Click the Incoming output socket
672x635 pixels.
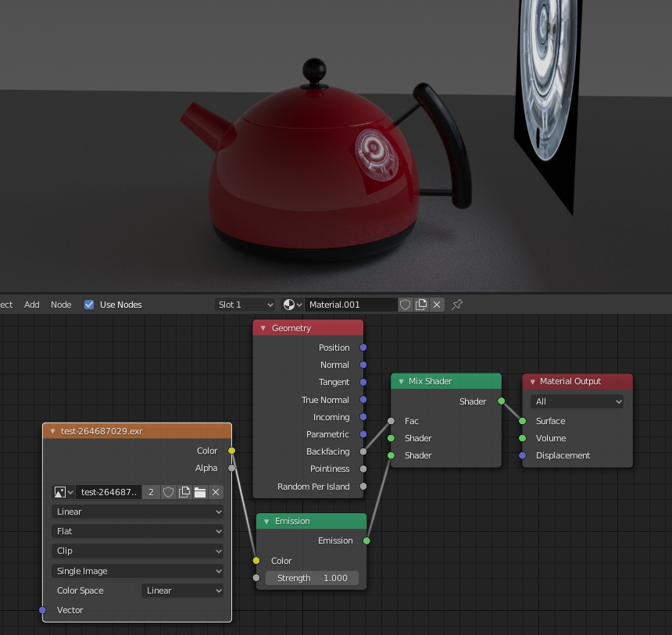pos(363,417)
